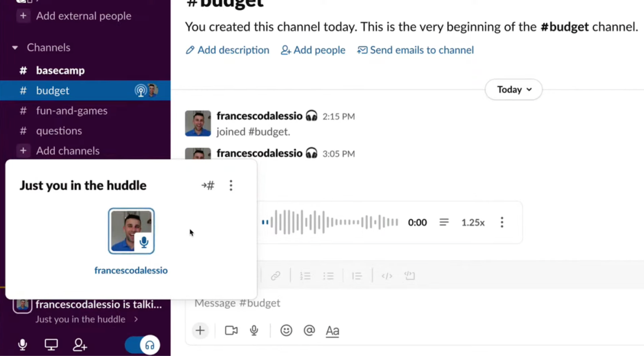The image size is (644, 356).
Task: Click Add people link
Action: pyautogui.click(x=313, y=50)
